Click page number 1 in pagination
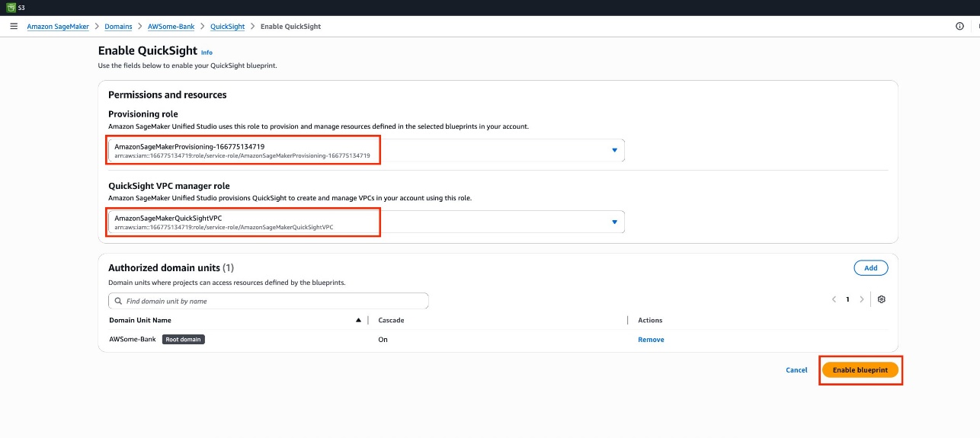This screenshot has height=438, width=980. pyautogui.click(x=847, y=299)
